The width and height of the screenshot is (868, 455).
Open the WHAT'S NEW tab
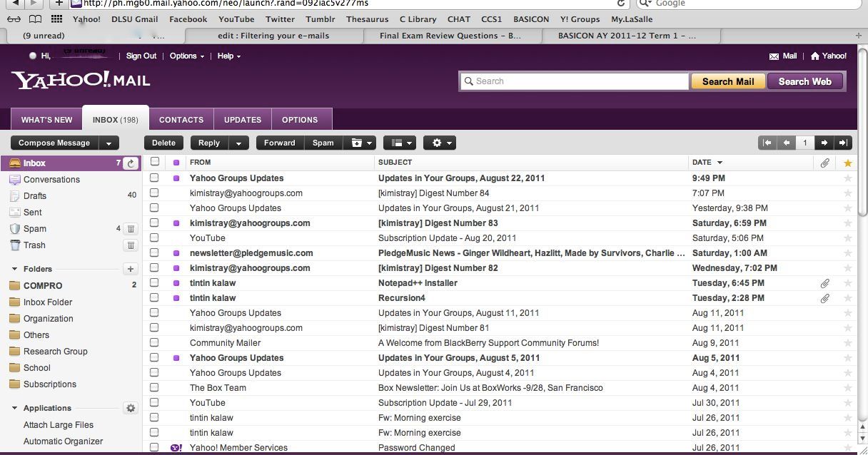(46, 119)
